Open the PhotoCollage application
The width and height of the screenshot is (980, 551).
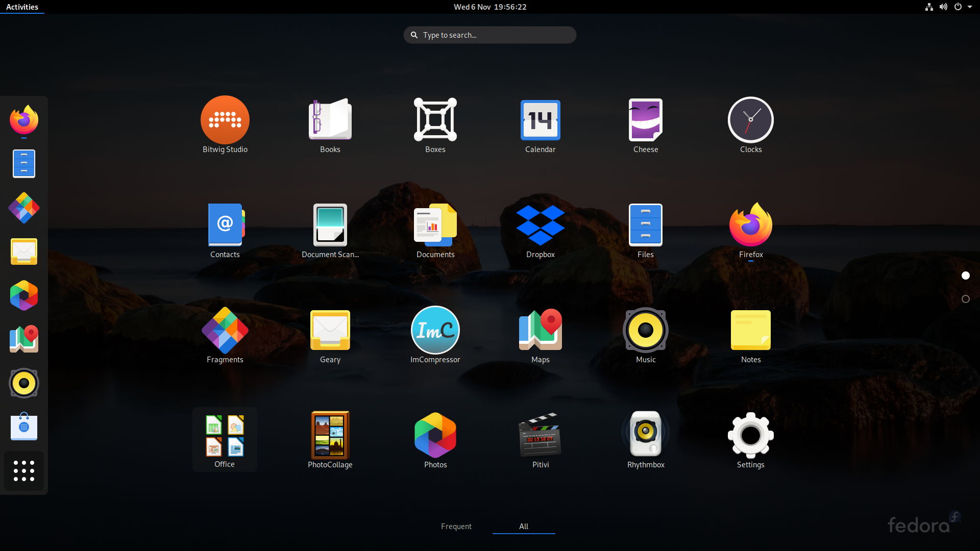tap(330, 436)
